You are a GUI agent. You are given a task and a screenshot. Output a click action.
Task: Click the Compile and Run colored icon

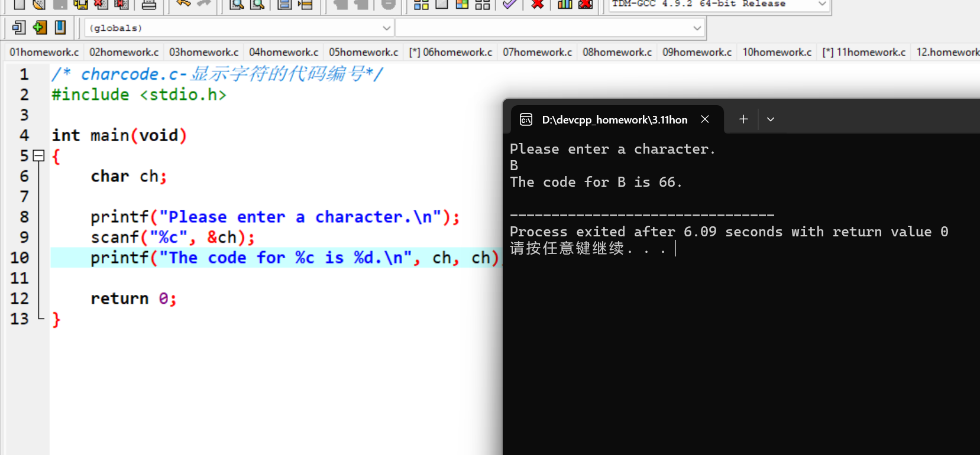pyautogui.click(x=462, y=4)
